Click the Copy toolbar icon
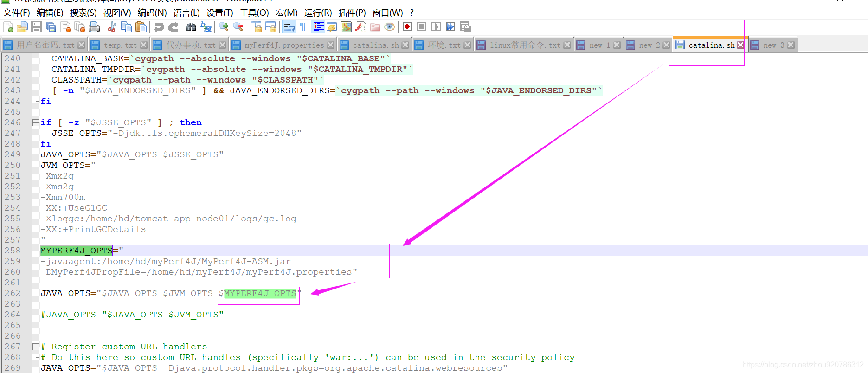 pos(126,27)
